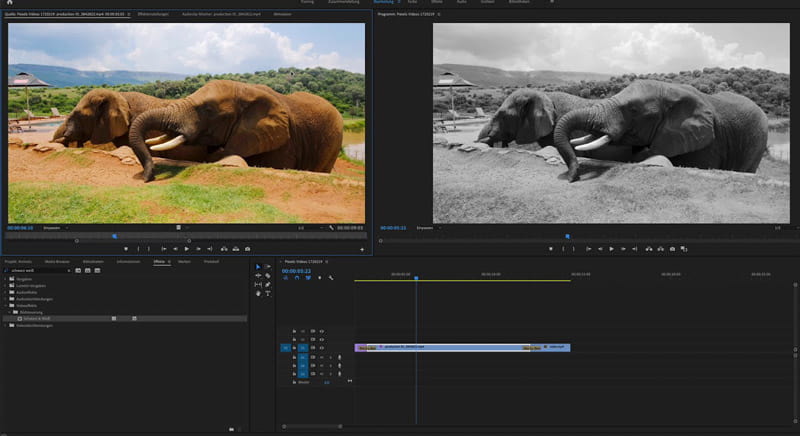Select the Pen tool

[268, 285]
